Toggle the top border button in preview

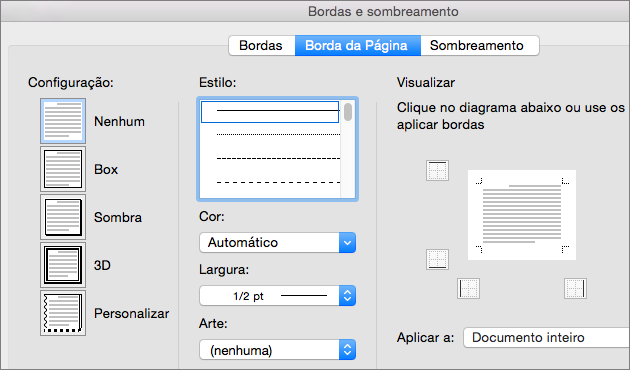[x=437, y=171]
